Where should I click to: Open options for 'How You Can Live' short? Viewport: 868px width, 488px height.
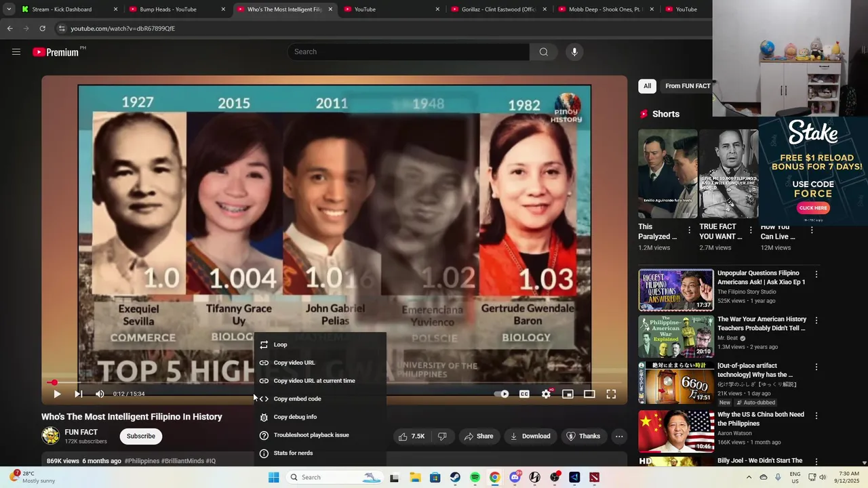pos(812,230)
